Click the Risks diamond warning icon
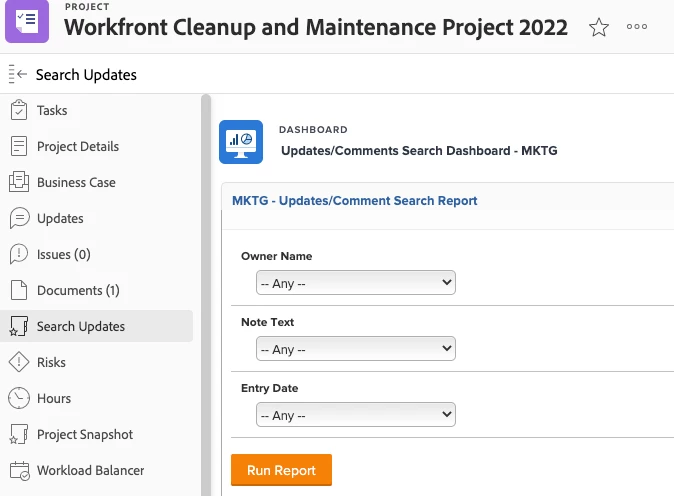This screenshot has width=674, height=496. click(19, 362)
